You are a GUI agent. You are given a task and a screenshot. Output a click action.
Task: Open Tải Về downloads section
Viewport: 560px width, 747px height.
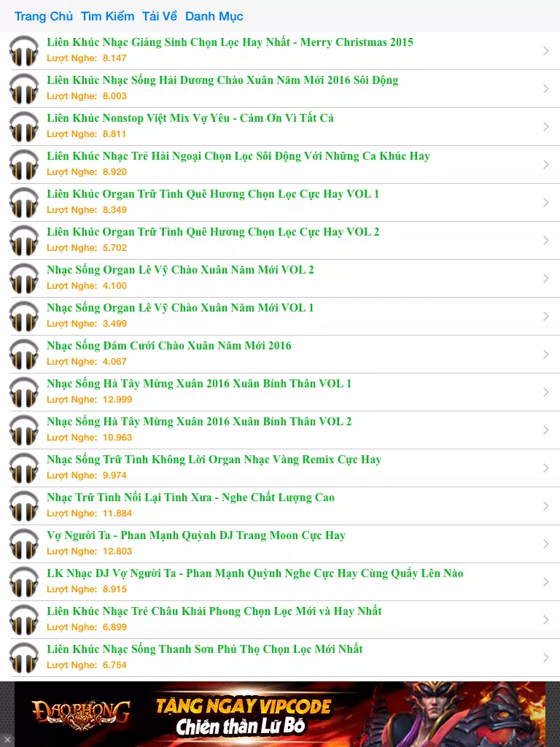tap(160, 16)
